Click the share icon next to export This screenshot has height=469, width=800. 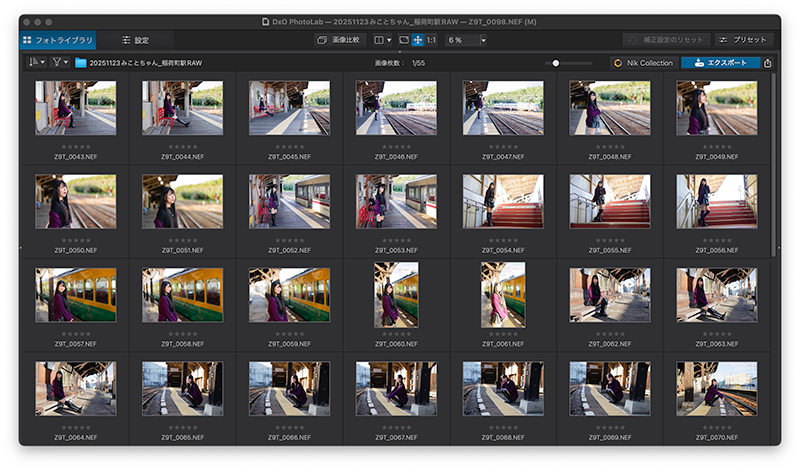pos(767,63)
